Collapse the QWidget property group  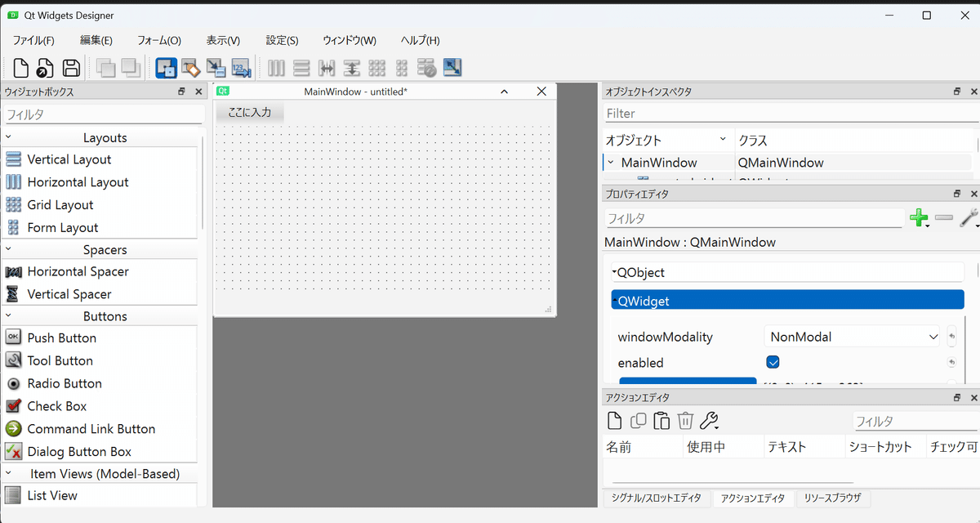[614, 300]
